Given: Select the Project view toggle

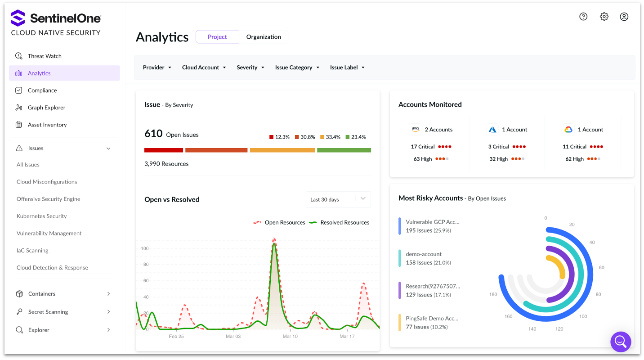Looking at the screenshot, I should (x=217, y=36).
